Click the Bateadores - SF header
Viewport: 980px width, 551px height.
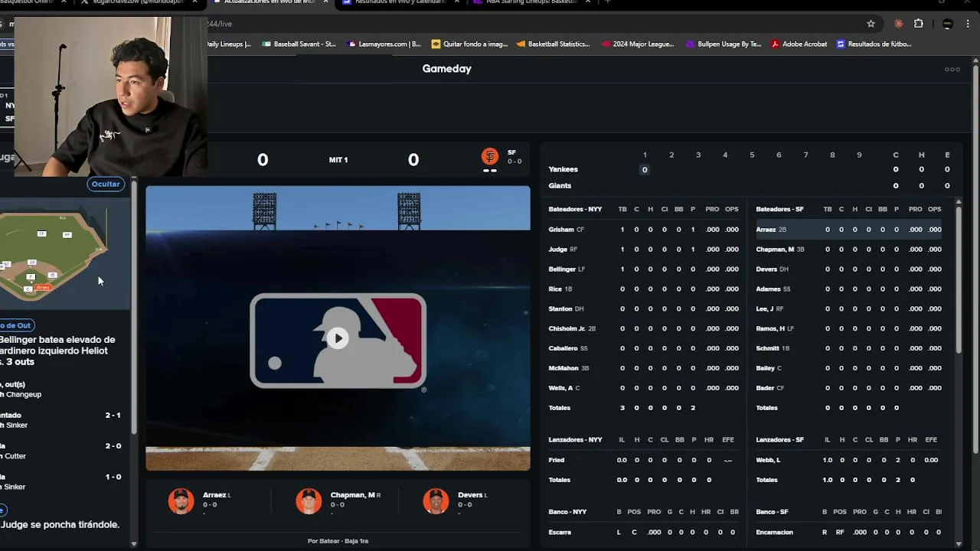779,210
